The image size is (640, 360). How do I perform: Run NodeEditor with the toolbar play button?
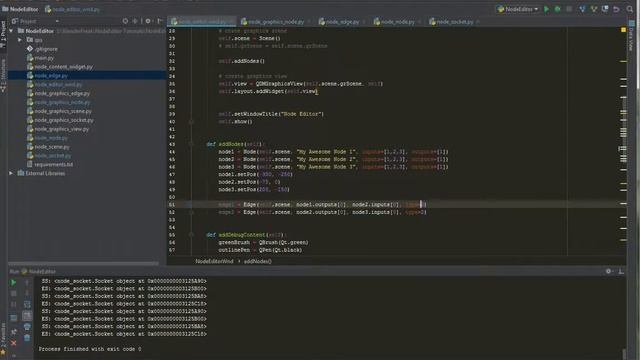coord(547,9)
